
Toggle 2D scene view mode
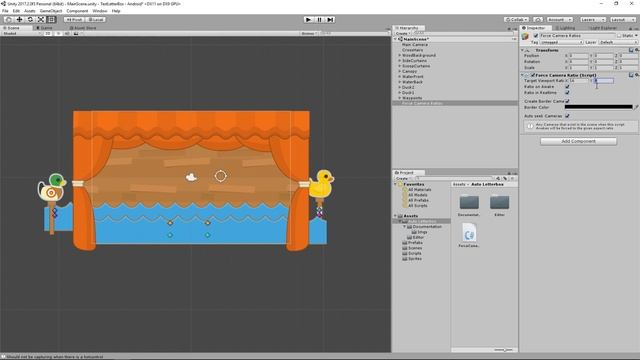48,33
